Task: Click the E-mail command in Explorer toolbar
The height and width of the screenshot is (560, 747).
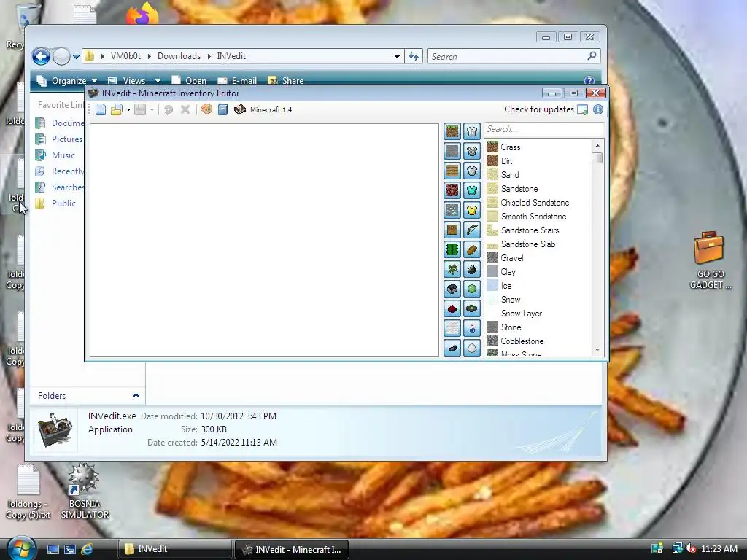Action: (x=237, y=80)
